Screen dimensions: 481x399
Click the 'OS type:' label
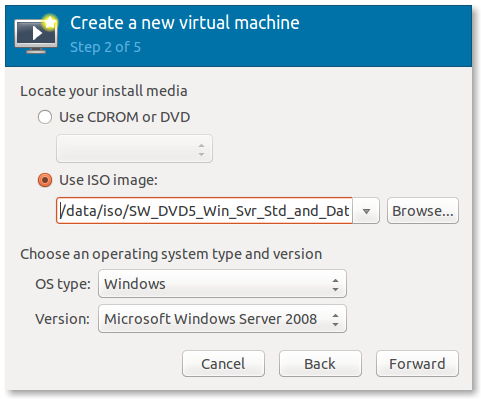coord(63,284)
